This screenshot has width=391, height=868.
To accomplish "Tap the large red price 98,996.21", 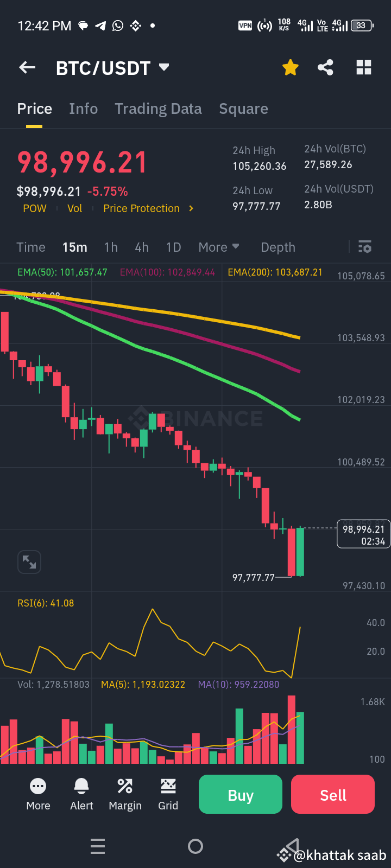I will pyautogui.click(x=82, y=163).
